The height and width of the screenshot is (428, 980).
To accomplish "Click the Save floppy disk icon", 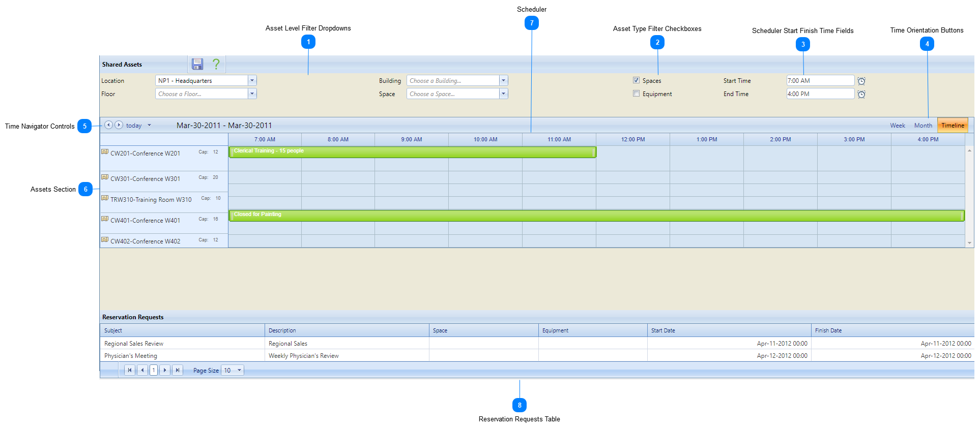I will (x=197, y=64).
